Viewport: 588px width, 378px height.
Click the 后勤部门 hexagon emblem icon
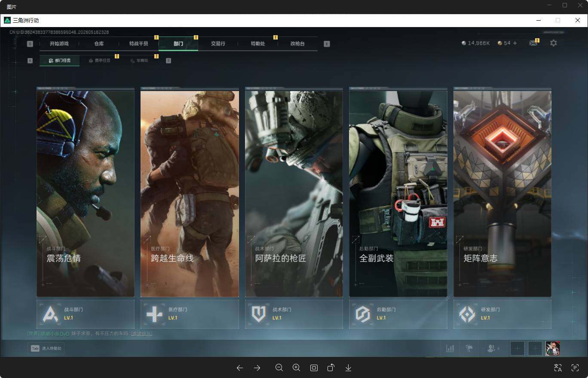point(363,314)
